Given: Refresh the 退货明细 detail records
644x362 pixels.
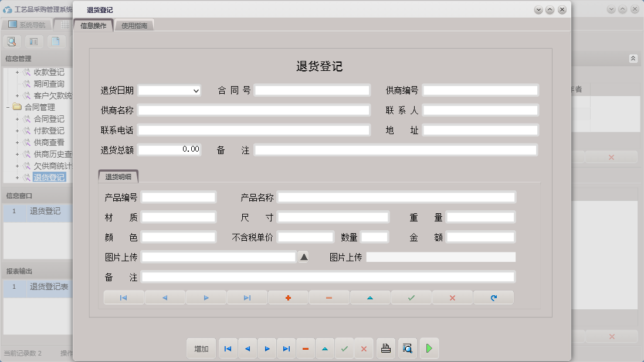Looking at the screenshot, I should (493, 298).
